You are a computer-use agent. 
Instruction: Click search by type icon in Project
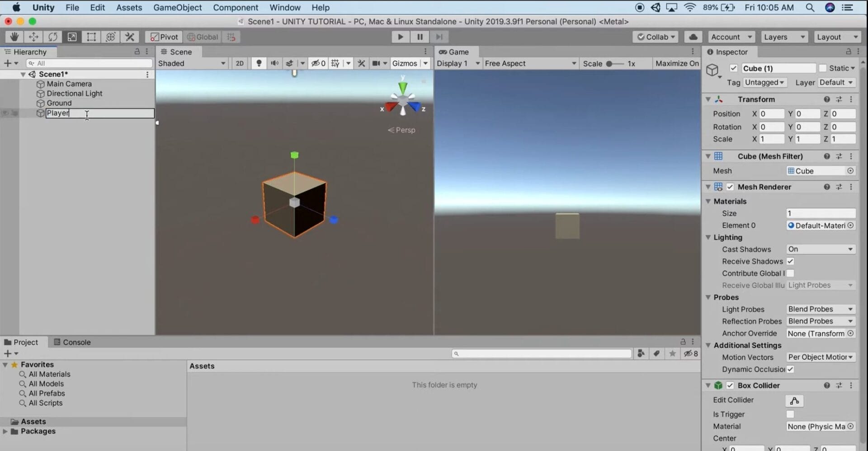641,353
